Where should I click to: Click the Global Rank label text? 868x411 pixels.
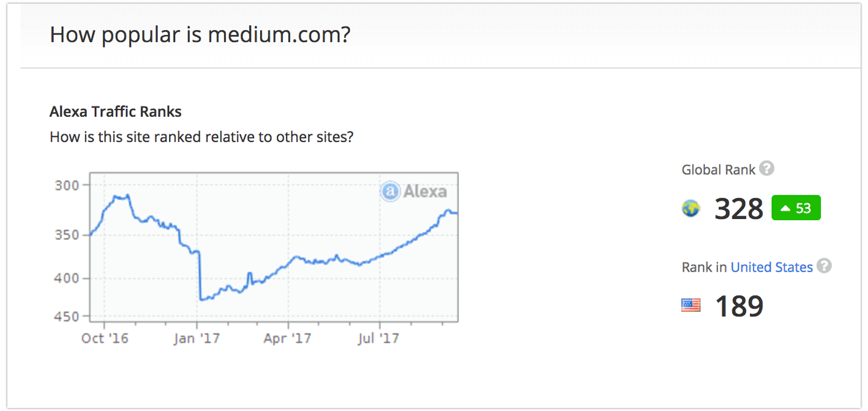pyautogui.click(x=719, y=170)
